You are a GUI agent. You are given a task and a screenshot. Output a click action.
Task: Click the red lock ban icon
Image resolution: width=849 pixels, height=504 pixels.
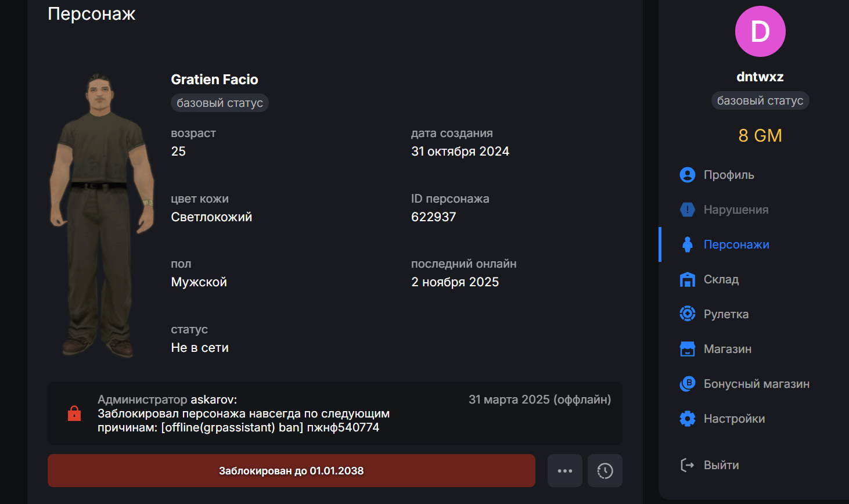74,413
